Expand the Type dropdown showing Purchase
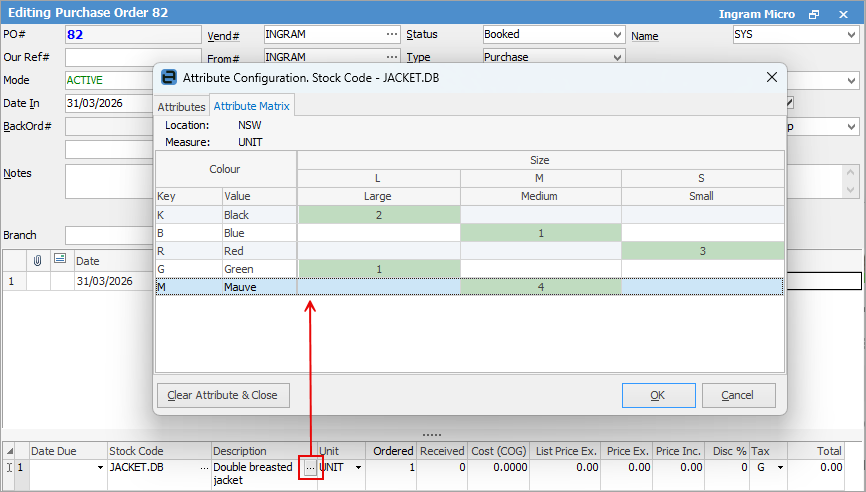The height and width of the screenshot is (492, 866). pyautogui.click(x=617, y=57)
